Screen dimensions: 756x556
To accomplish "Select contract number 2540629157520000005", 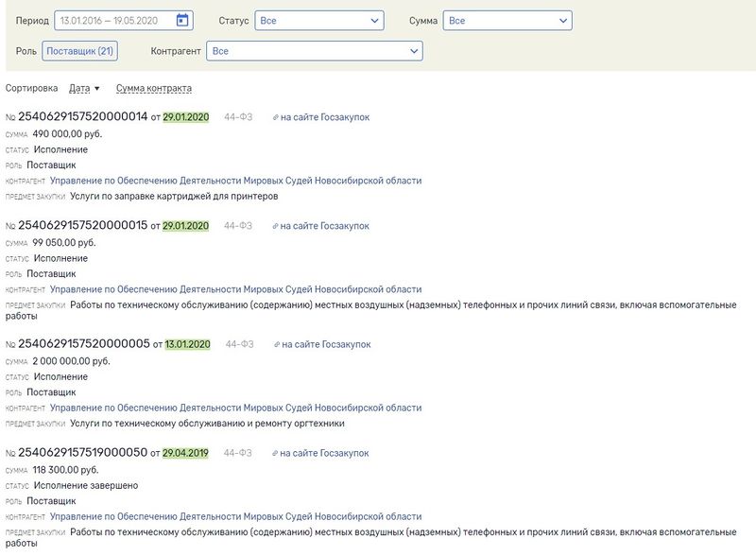I will click(x=84, y=343).
